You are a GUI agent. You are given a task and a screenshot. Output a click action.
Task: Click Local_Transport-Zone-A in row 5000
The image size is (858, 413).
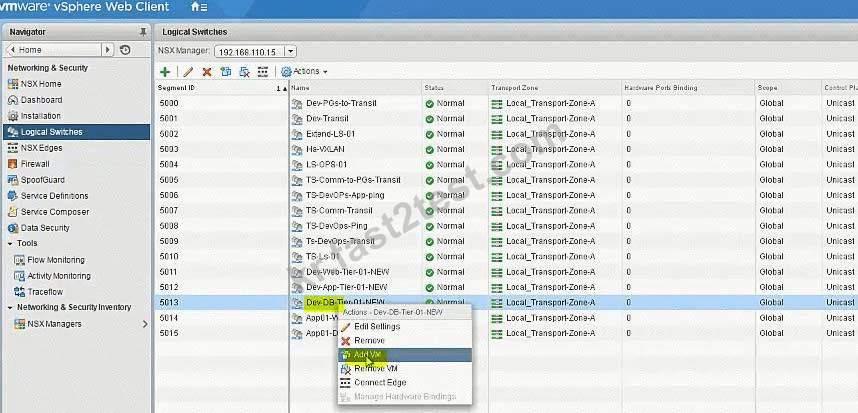click(x=550, y=103)
